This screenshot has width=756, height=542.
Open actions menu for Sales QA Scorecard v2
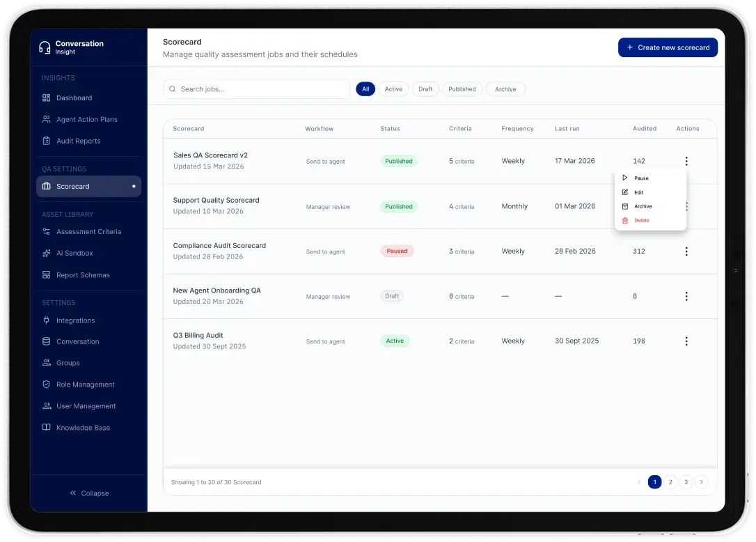point(686,161)
